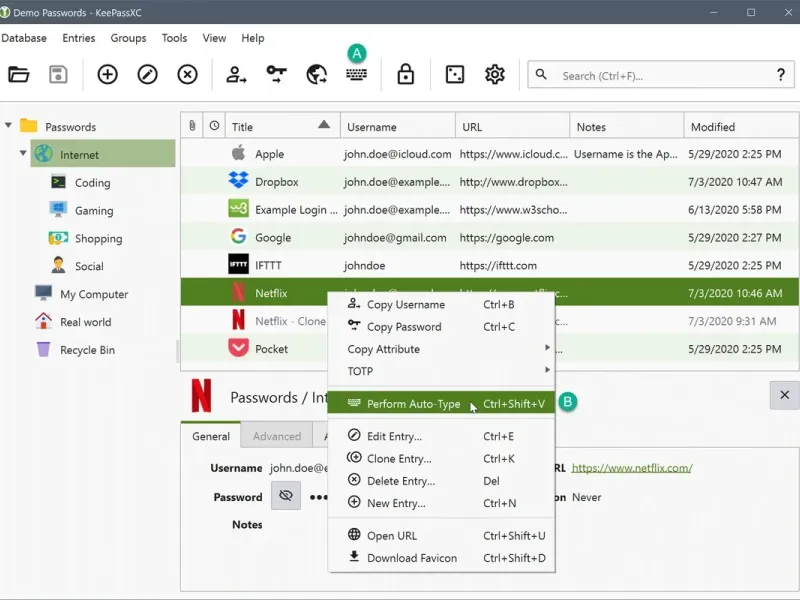Open the Password Generator dice icon
The width and height of the screenshot is (800, 600).
click(x=455, y=74)
